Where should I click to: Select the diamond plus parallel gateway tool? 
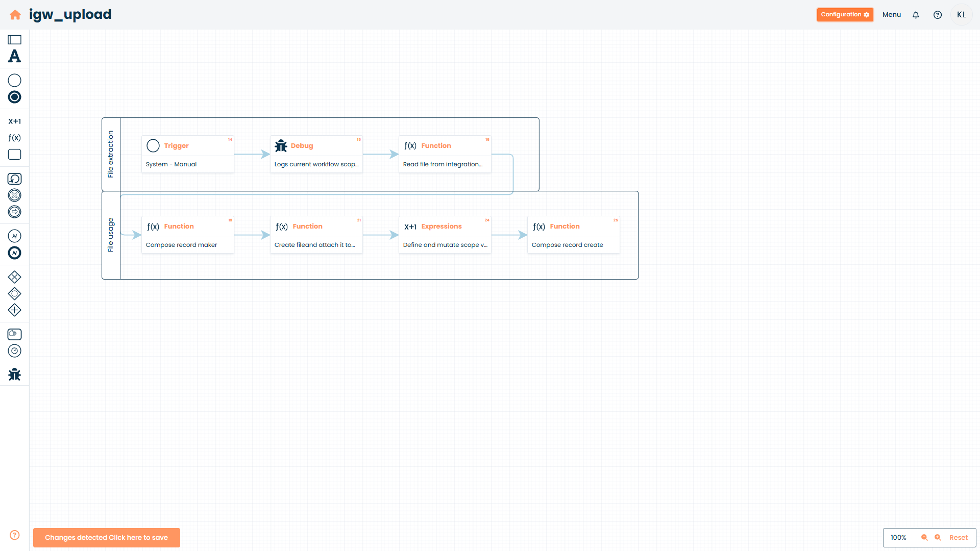click(x=14, y=310)
